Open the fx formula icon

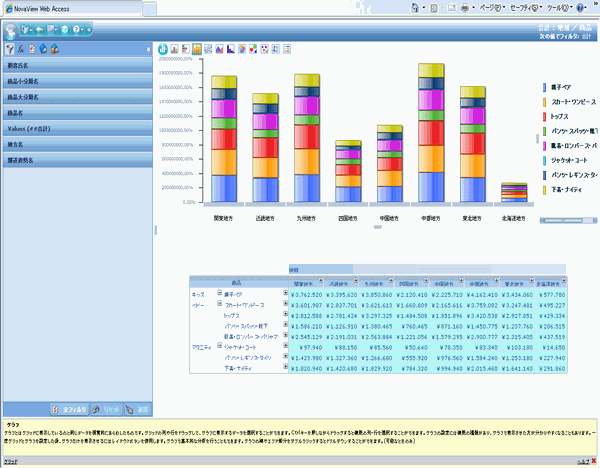(x=21, y=49)
